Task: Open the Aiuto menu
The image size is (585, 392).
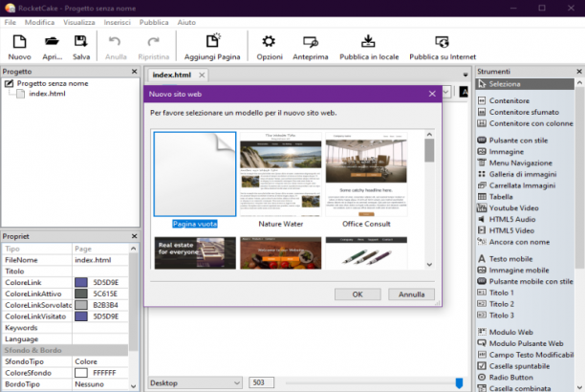Action: tap(186, 22)
